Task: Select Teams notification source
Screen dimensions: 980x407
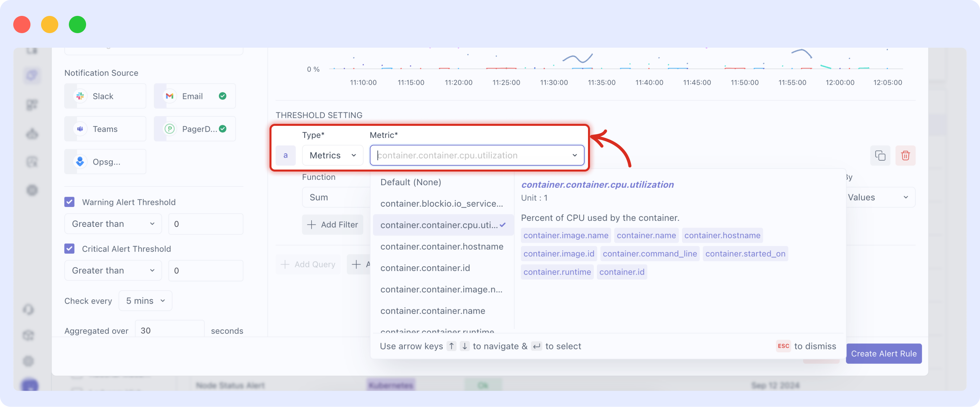Action: tap(105, 129)
